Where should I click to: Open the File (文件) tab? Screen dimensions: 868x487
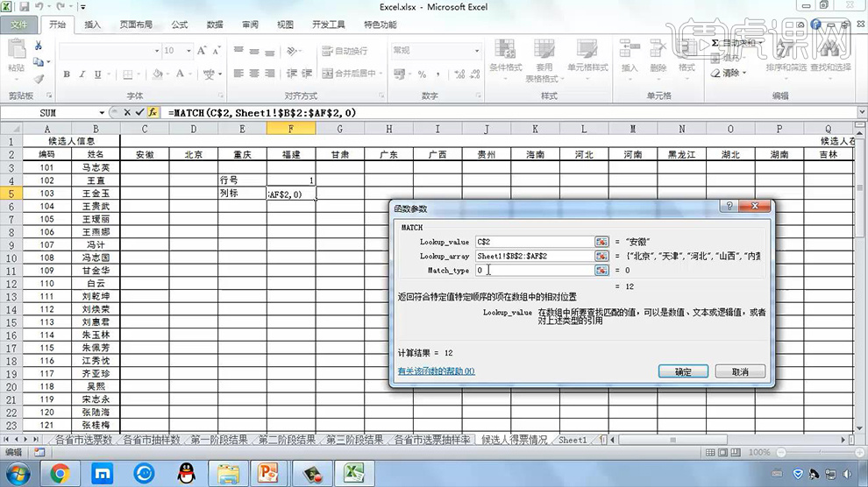[19, 25]
